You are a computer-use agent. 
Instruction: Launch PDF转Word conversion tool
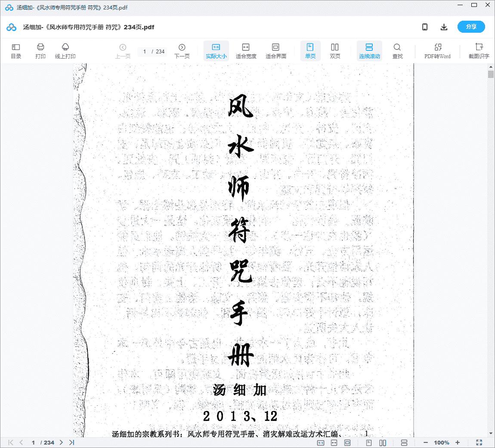[x=437, y=51]
